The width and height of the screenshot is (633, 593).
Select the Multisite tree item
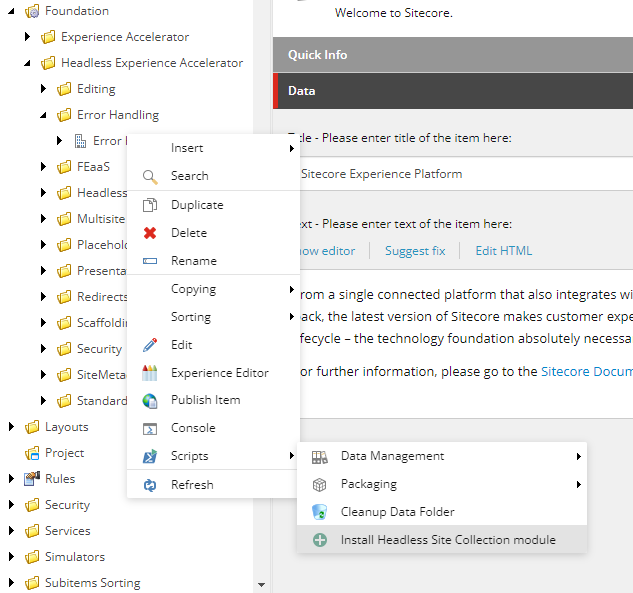101,219
